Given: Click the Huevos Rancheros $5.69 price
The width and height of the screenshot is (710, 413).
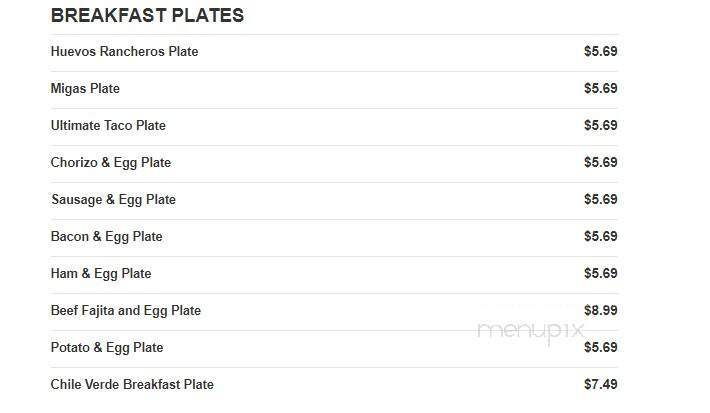Looking at the screenshot, I should click(x=600, y=51).
